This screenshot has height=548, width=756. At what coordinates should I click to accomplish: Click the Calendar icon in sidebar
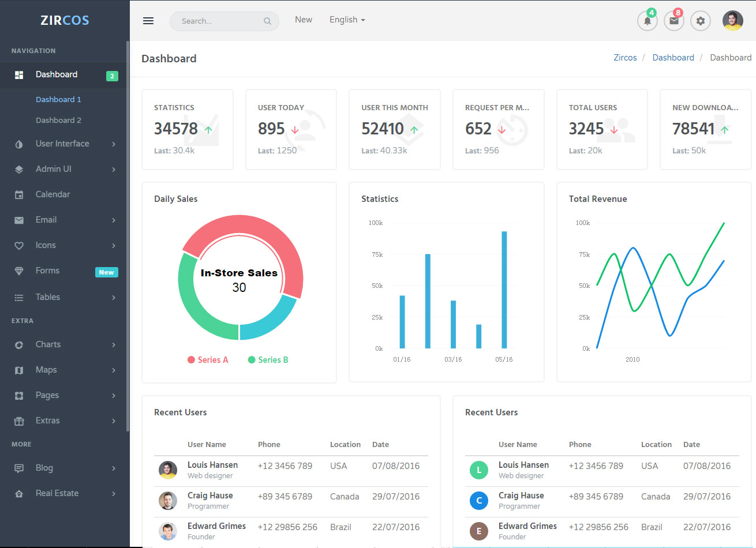click(x=19, y=195)
